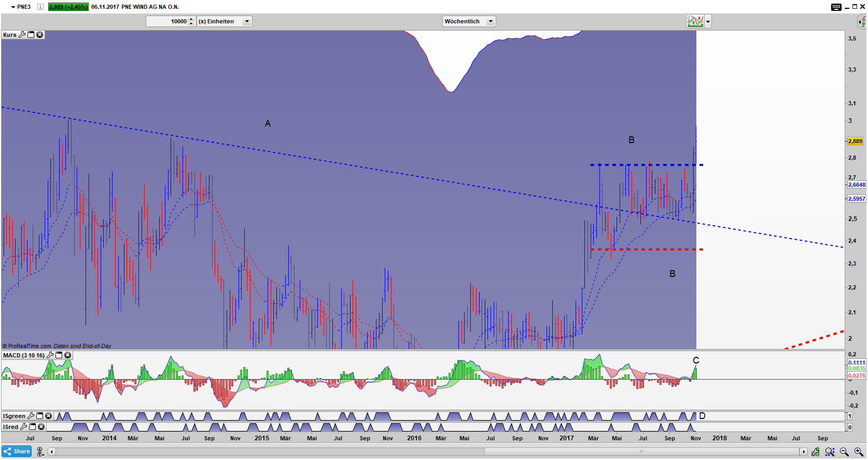Screen dimensions: 868x460
Task: Zoom out the chart horizontally
Action: click(x=844, y=452)
